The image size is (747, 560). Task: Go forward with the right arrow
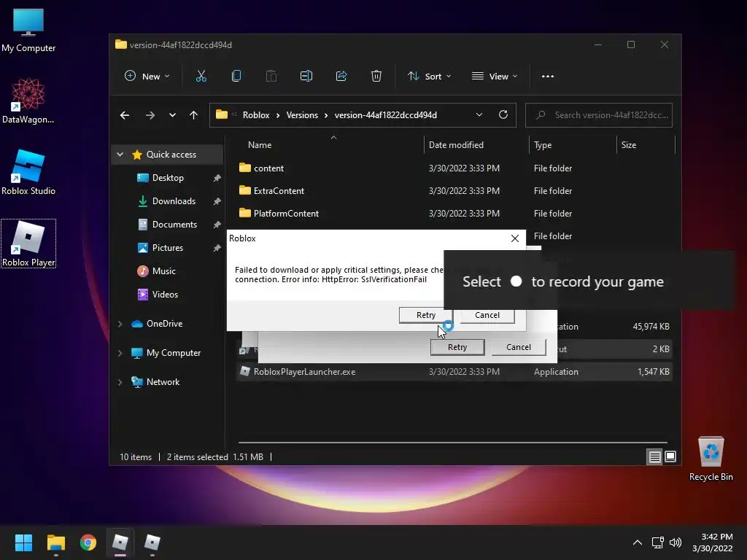[150, 115]
